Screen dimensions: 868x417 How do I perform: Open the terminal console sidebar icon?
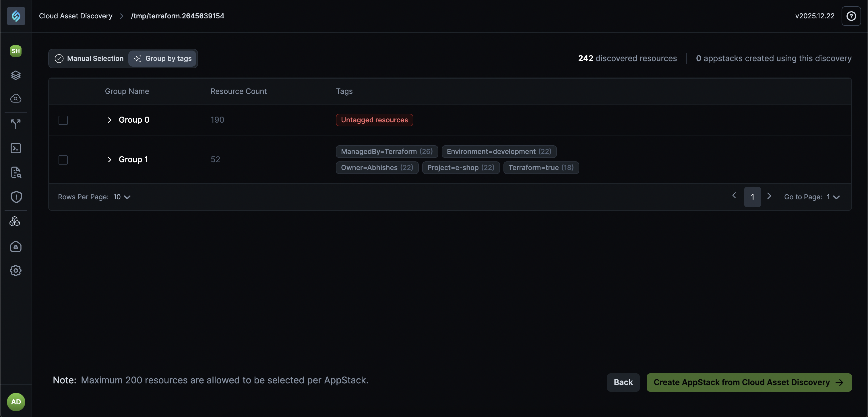[16, 148]
